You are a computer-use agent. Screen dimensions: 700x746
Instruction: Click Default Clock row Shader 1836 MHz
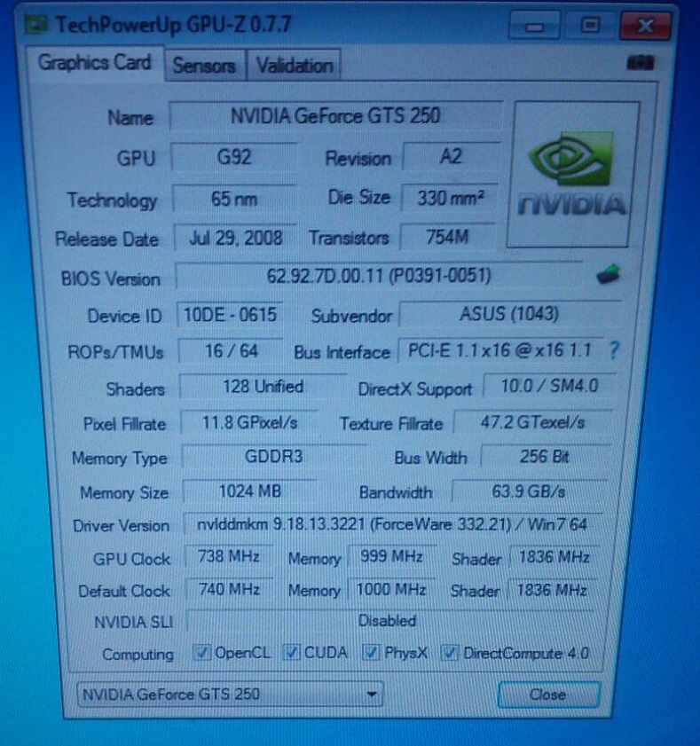[x=552, y=590]
